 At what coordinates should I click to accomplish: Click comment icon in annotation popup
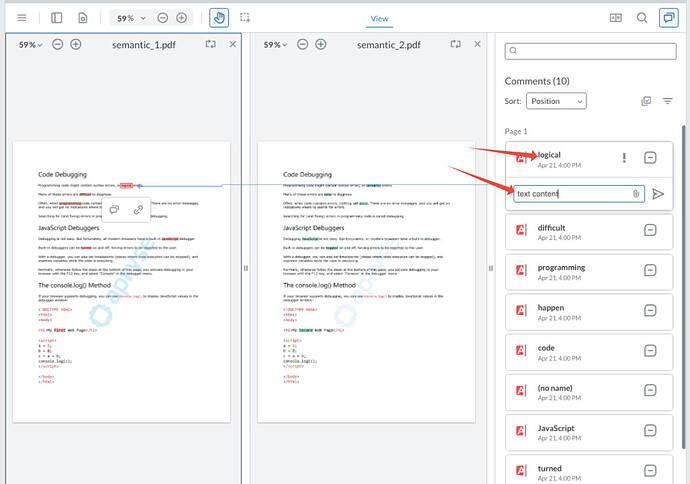click(114, 209)
